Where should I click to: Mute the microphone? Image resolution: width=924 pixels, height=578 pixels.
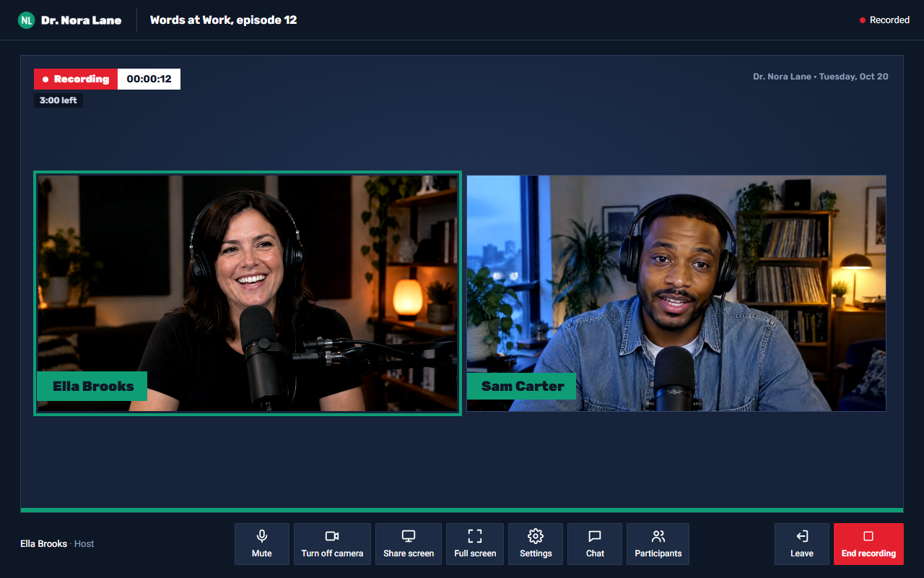(x=262, y=544)
